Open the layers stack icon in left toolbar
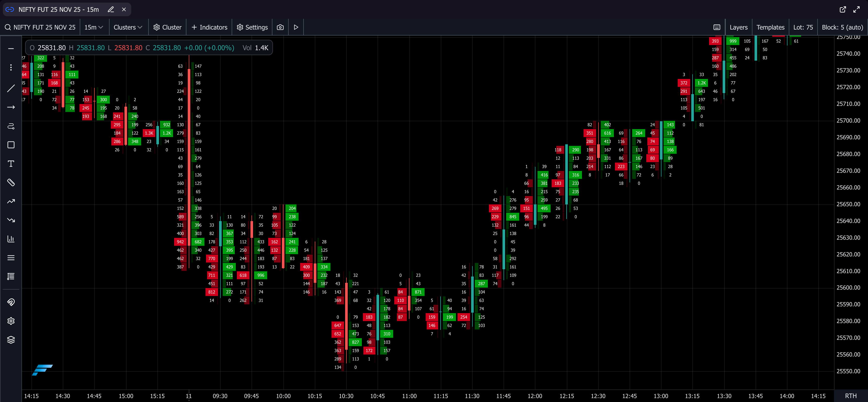Screen dimensions: 868x402 tap(11, 340)
